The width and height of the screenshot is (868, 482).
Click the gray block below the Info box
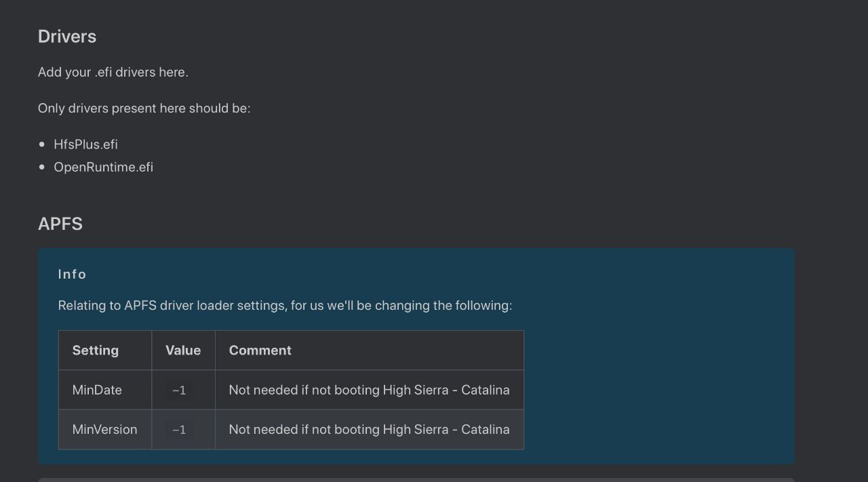coord(416,480)
